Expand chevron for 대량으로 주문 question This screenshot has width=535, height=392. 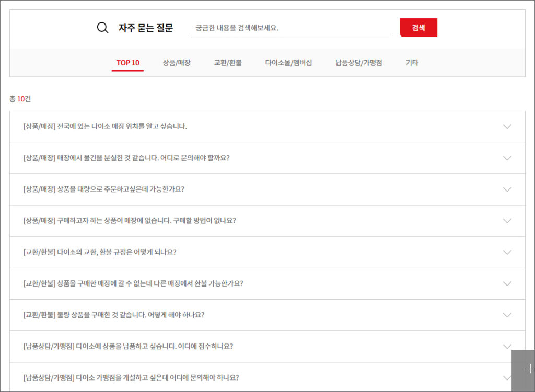[x=506, y=189]
